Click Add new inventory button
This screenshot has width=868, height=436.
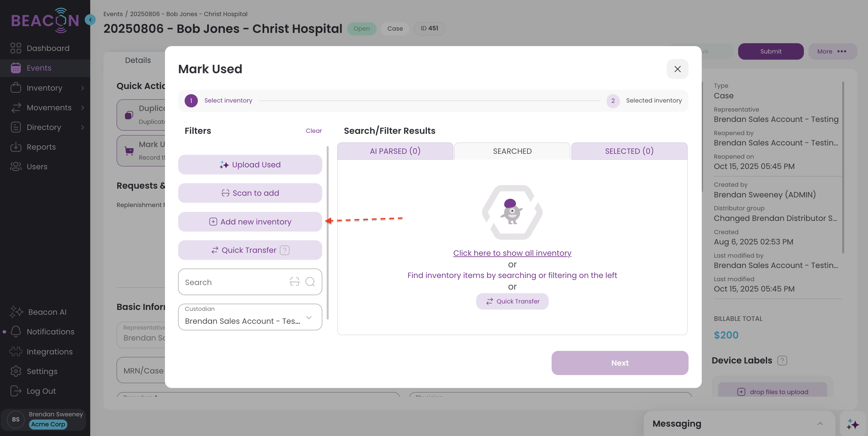250,222
